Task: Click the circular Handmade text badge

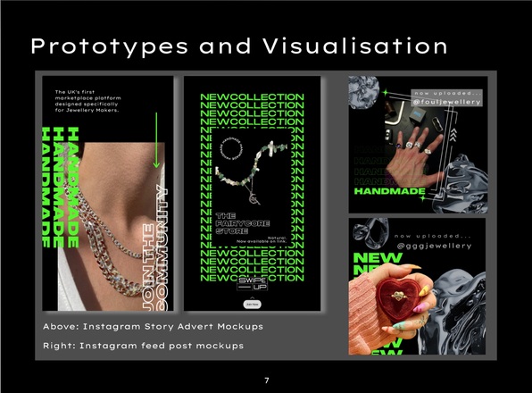Action: 232,148
